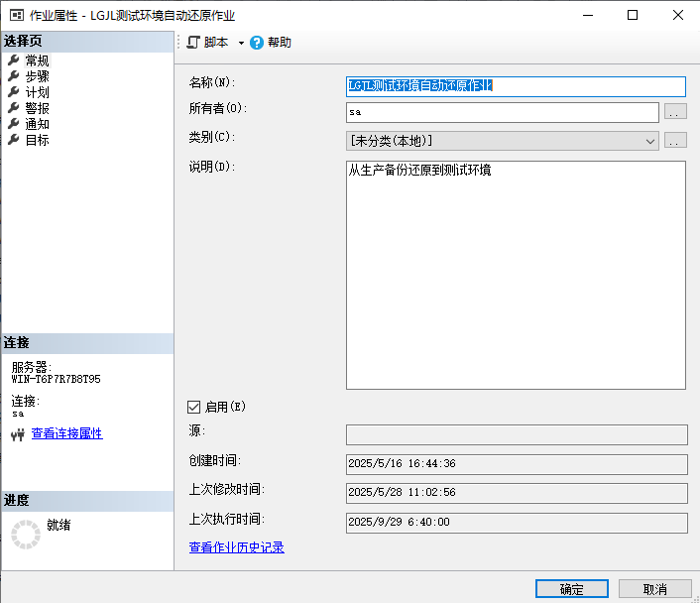
Task: Open category ellipsis button beside 类别
Action: click(675, 140)
